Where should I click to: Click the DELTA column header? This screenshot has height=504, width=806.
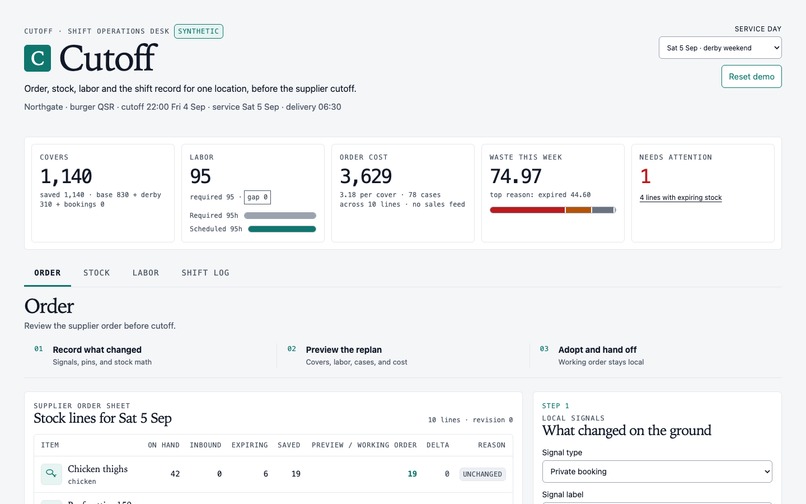[x=437, y=445]
